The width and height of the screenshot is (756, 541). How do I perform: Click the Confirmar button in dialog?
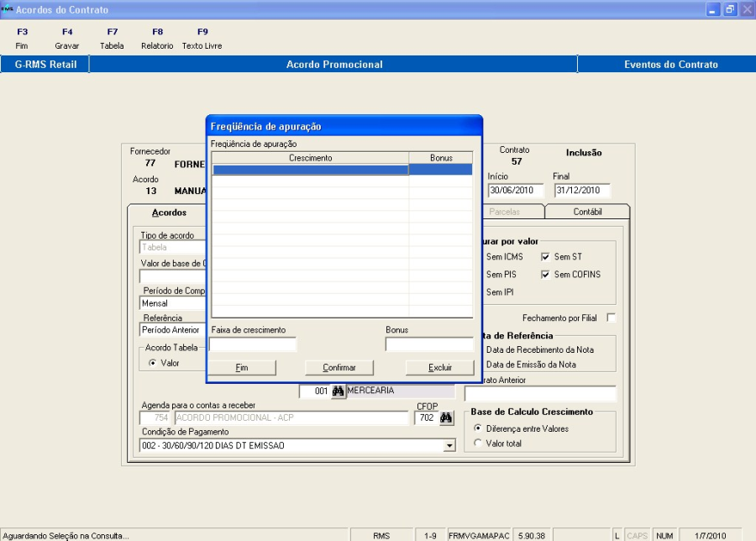(339, 368)
